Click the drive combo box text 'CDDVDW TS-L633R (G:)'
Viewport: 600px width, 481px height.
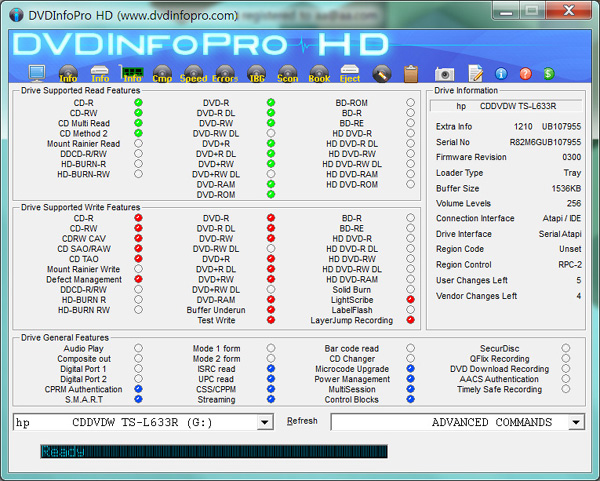142,422
